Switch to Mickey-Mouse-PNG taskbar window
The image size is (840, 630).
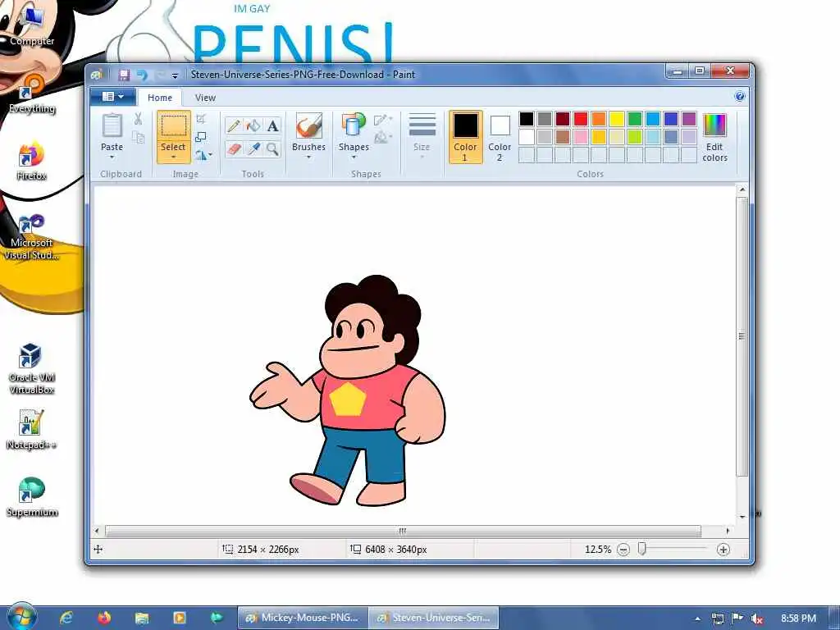pyautogui.click(x=303, y=618)
